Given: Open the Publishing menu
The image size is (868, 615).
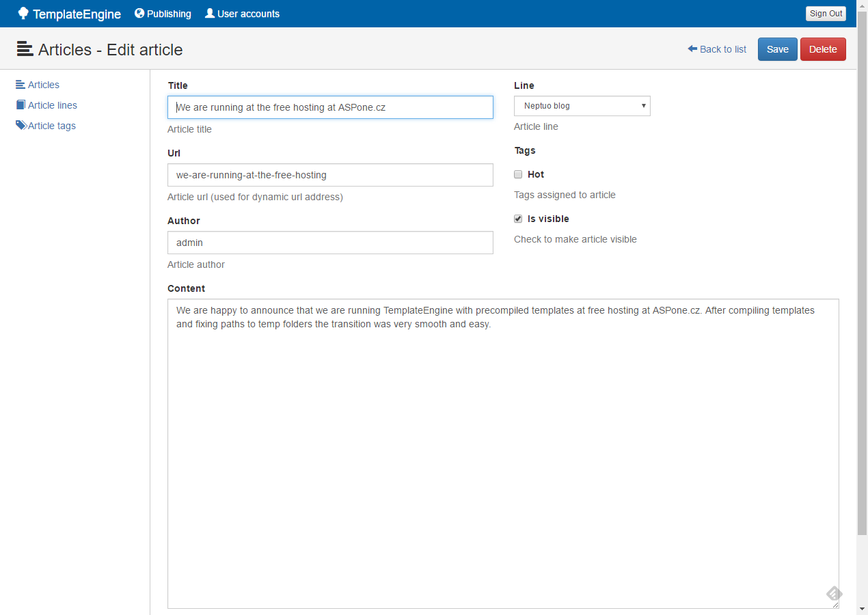Looking at the screenshot, I should [x=169, y=14].
